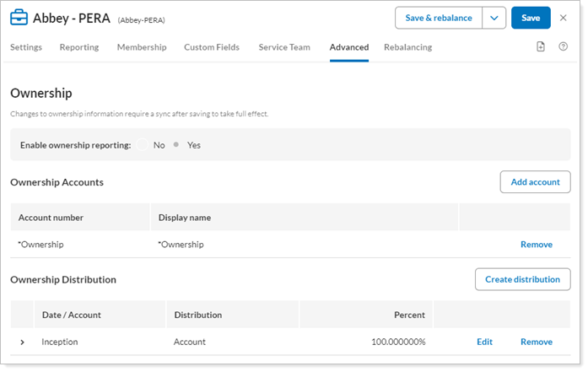The height and width of the screenshot is (372, 588).
Task: Open the Custom Fields tab
Action: [x=212, y=47]
